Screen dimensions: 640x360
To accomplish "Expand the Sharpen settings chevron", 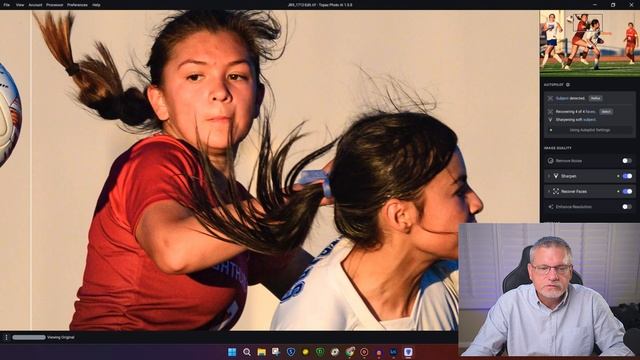I will [x=549, y=176].
